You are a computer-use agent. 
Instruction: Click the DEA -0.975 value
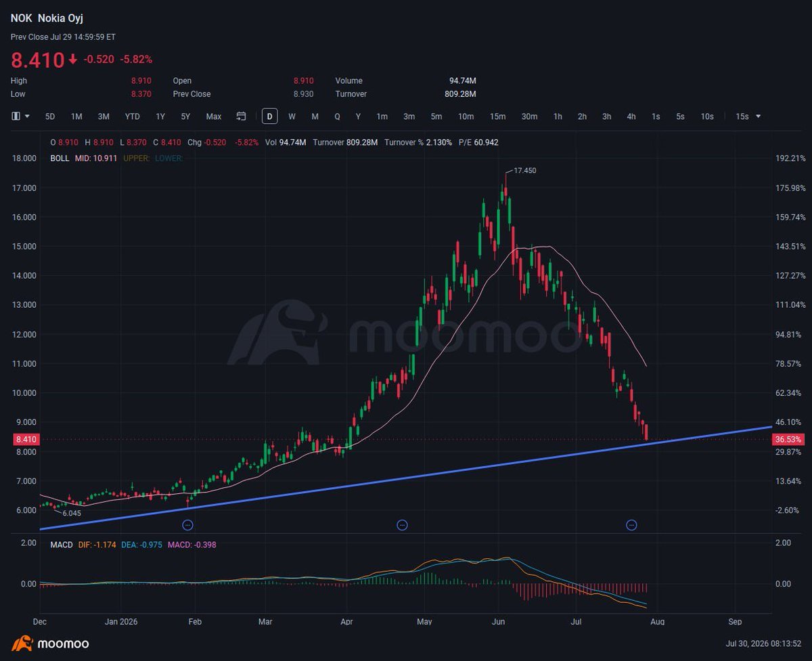143,544
